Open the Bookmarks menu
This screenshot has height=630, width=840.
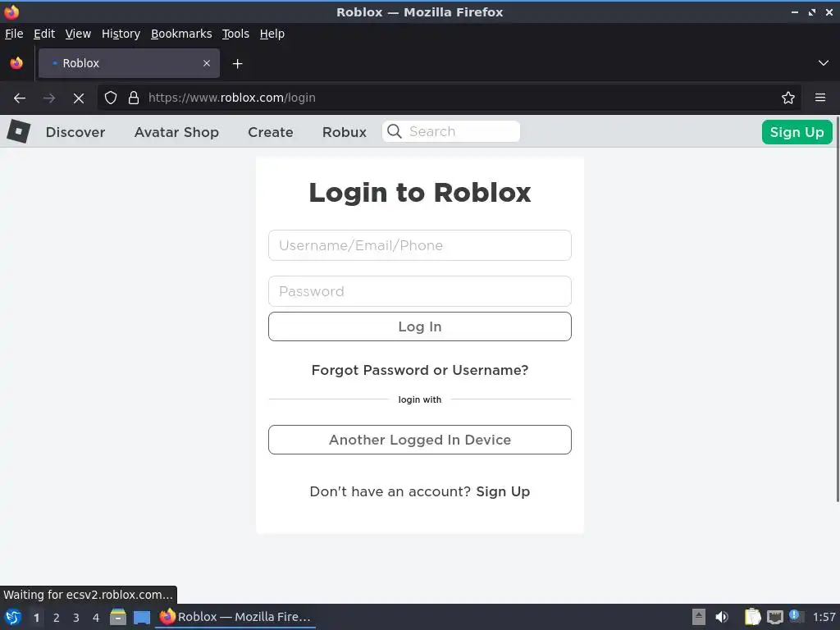tap(181, 34)
